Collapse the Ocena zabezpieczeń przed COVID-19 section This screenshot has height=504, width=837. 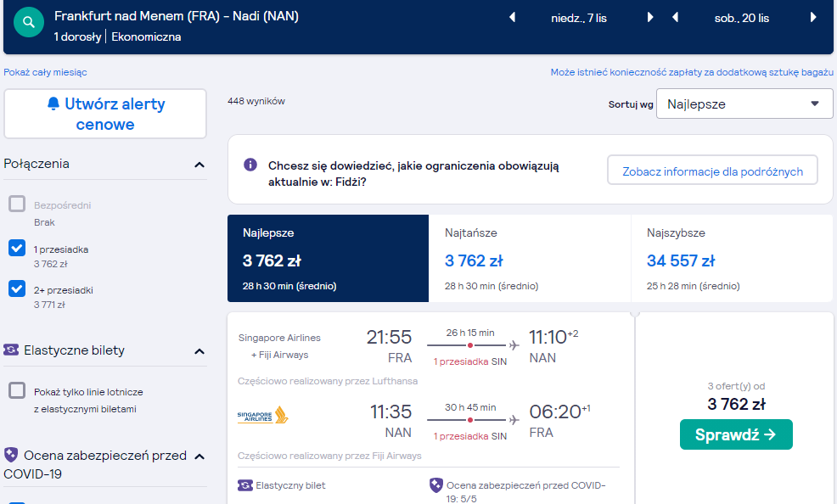(199, 456)
